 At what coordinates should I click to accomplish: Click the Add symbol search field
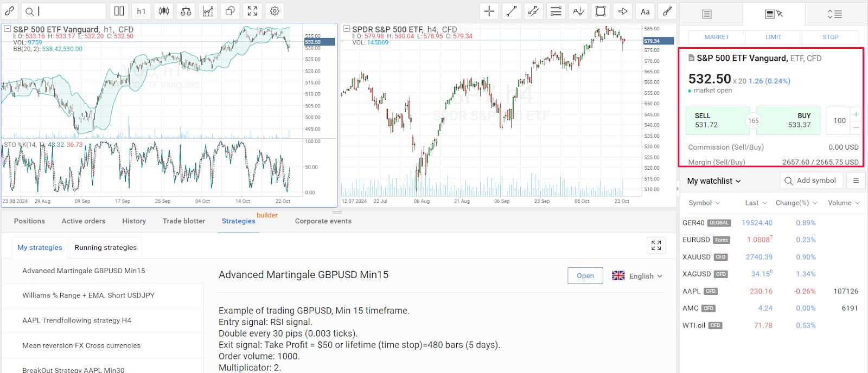[812, 181]
